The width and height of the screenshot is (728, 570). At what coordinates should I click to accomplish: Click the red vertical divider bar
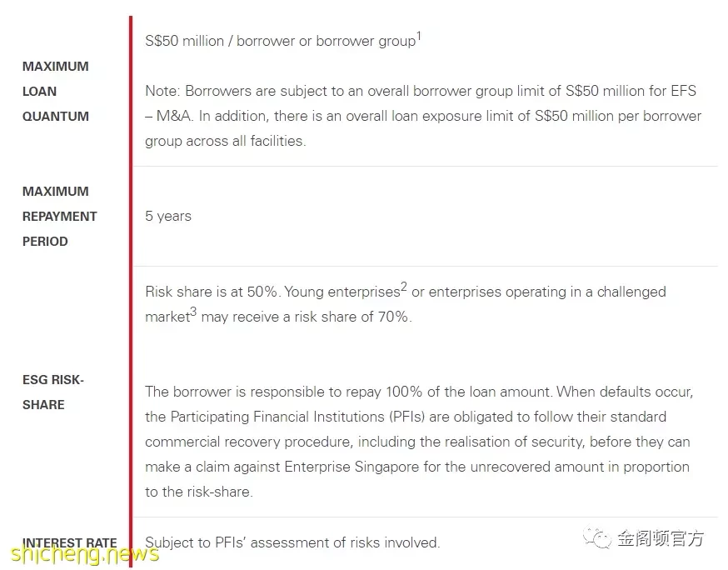(x=131, y=292)
